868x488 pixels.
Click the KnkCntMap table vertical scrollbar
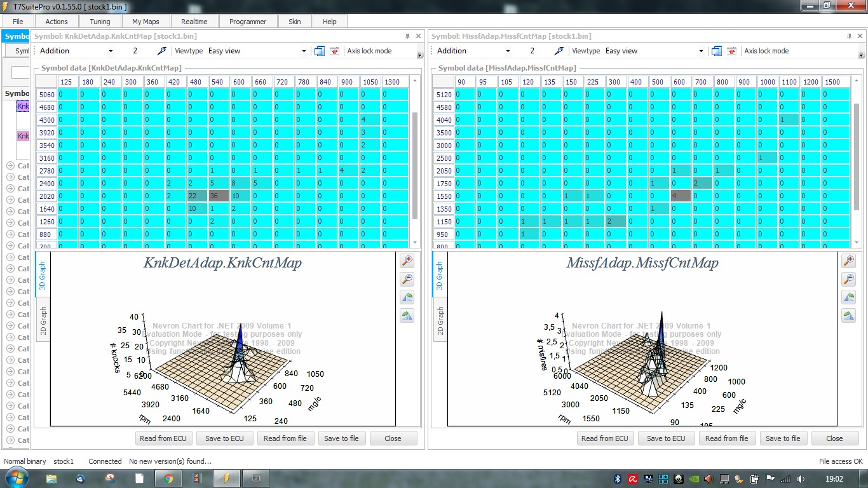[415, 162]
